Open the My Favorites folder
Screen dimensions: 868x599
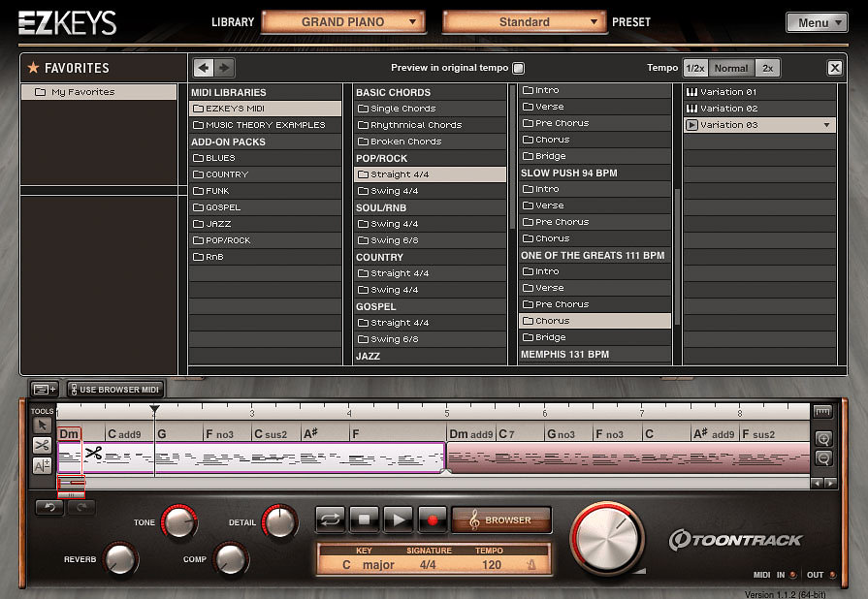pyautogui.click(x=99, y=92)
